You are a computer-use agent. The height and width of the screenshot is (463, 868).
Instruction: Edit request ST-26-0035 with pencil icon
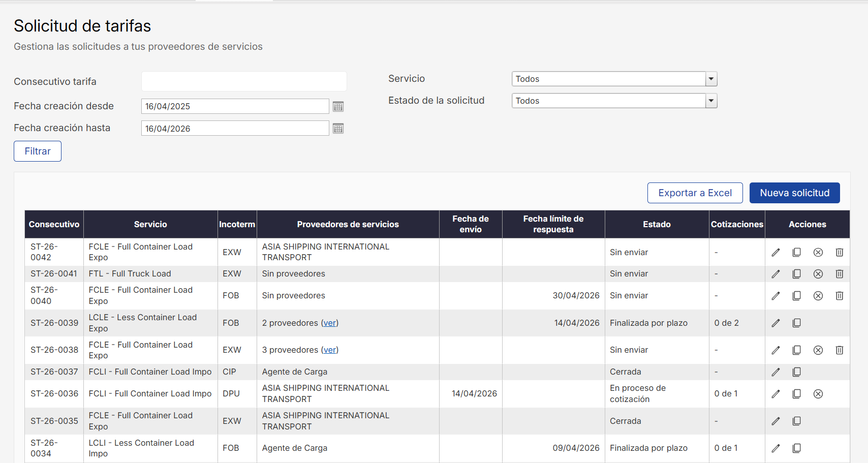[x=776, y=421]
